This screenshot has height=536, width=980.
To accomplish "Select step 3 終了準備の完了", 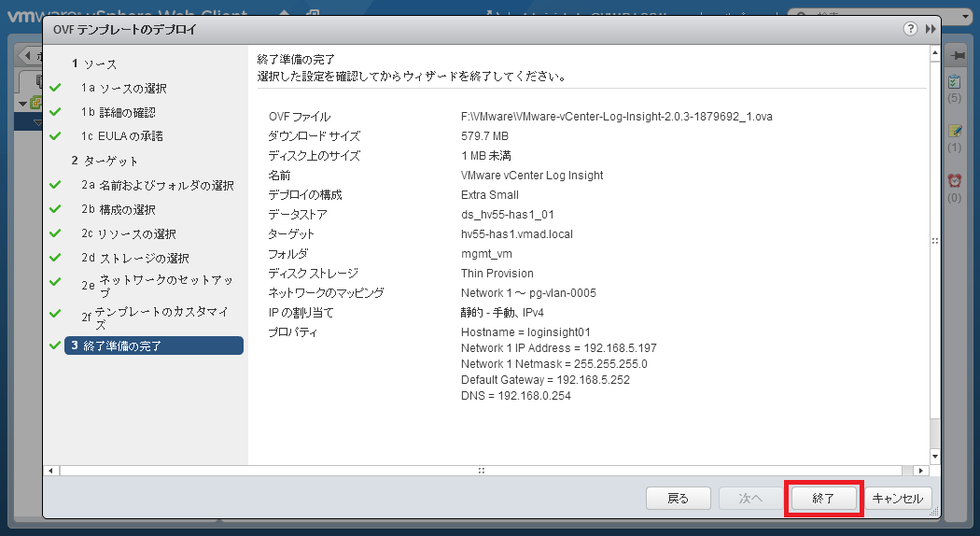I will click(x=154, y=346).
